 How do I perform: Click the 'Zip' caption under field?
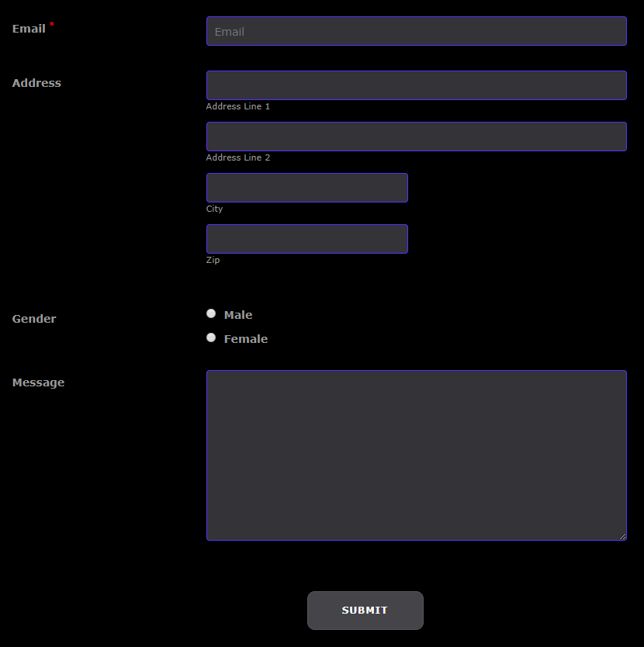[x=213, y=260]
